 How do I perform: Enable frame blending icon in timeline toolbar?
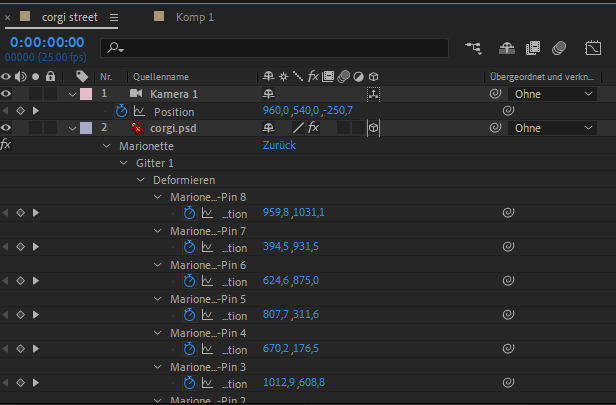coord(533,47)
